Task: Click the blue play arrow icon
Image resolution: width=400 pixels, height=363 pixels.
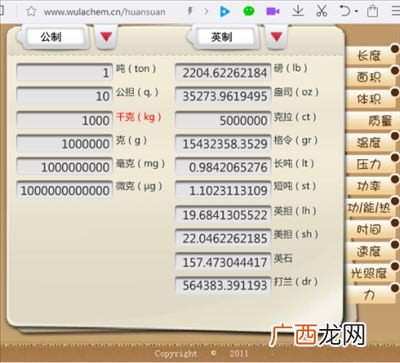Action: click(225, 12)
